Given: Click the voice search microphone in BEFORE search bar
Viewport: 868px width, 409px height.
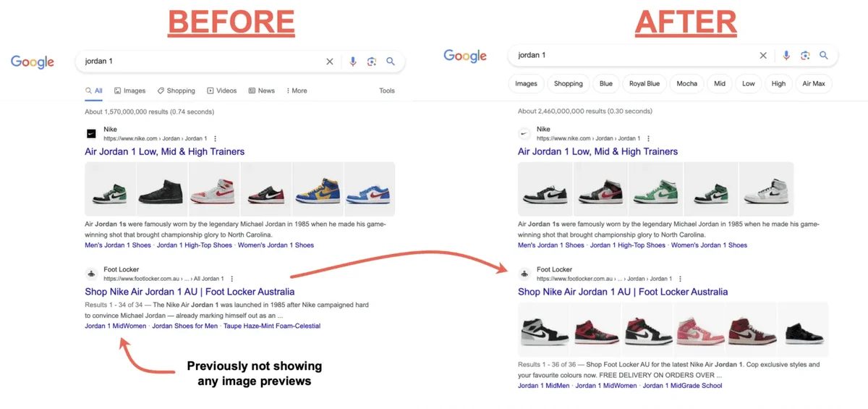Looking at the screenshot, I should (x=353, y=62).
